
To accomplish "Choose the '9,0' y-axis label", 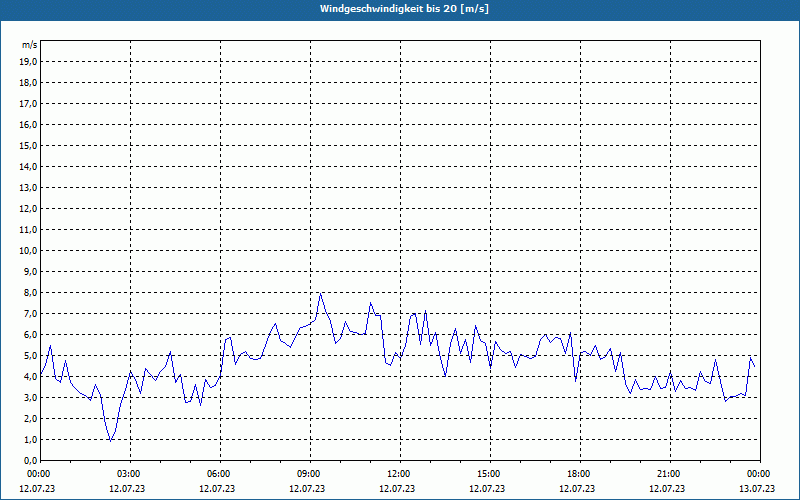I will (30, 271).
